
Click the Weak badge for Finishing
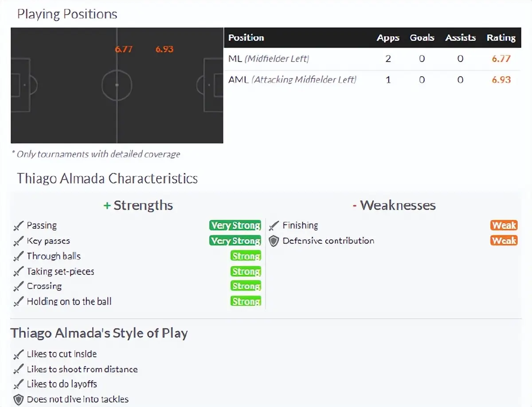coord(504,226)
